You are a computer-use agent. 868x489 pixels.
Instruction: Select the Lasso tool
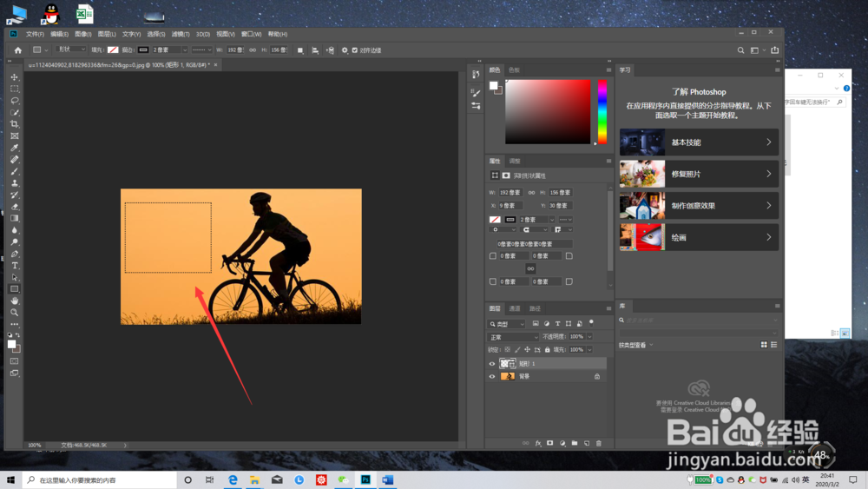pos(15,101)
